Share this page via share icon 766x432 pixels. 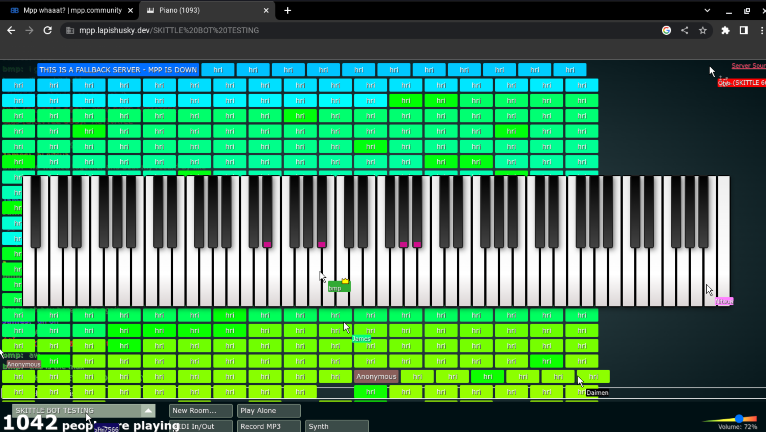click(x=684, y=30)
